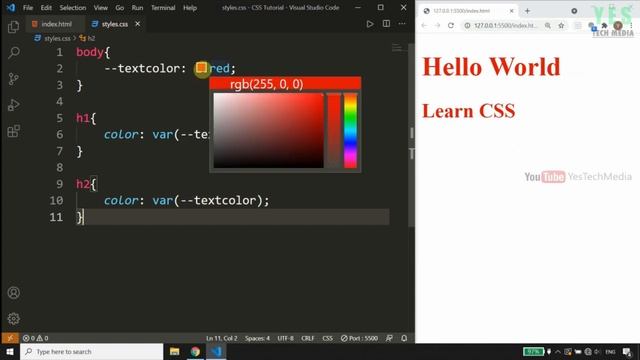Open the Action Center notification icon
Viewport: 640px width, 360px height.
coord(627,351)
